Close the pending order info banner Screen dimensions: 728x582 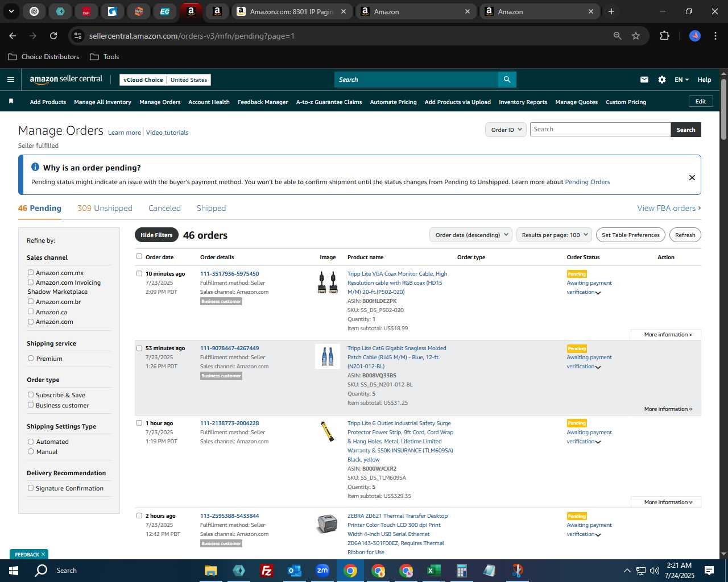point(692,177)
